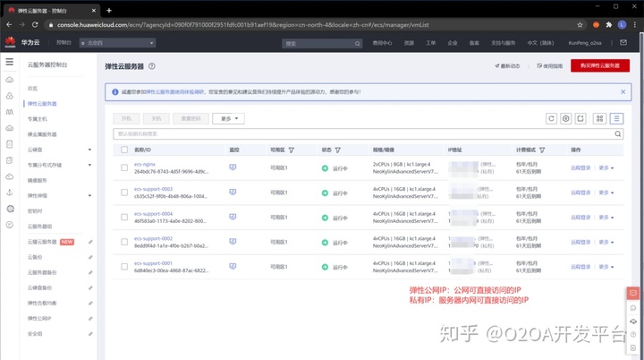Click the anchor icon in the left icon rail
The height and width of the screenshot is (360, 644).
[10, 193]
